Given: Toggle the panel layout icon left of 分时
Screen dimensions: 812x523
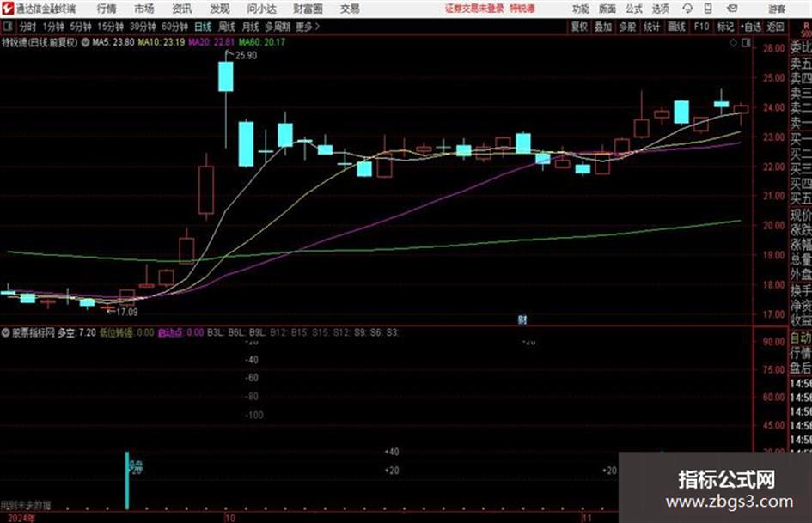Looking at the screenshot, I should 7,27.
